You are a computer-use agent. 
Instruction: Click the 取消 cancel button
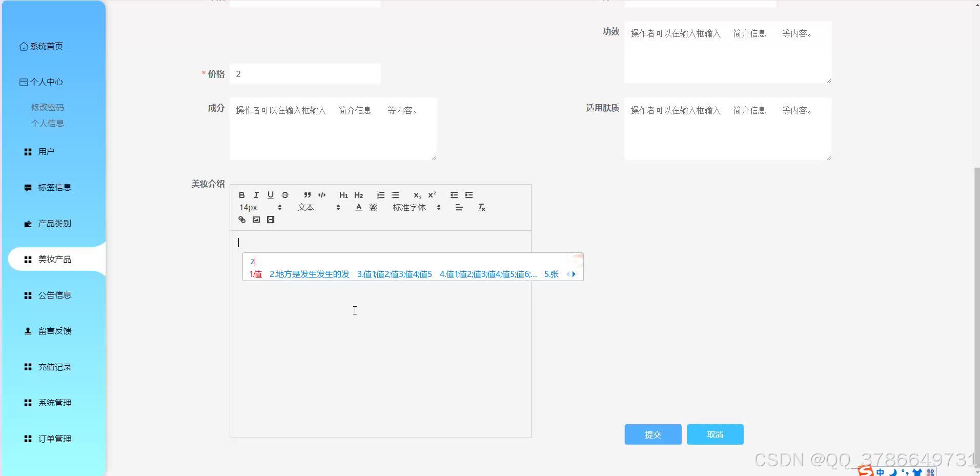pyautogui.click(x=715, y=434)
